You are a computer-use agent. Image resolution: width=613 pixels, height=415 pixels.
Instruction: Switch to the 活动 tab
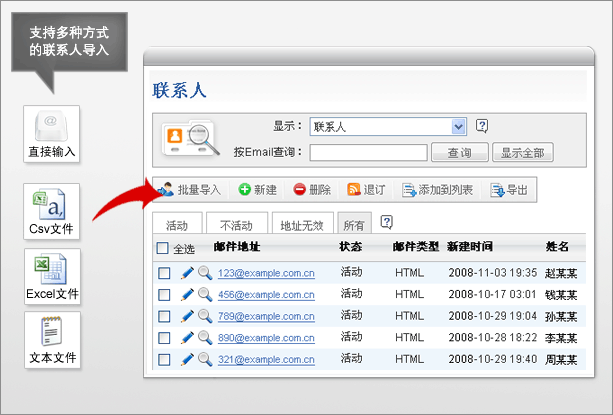[177, 223]
